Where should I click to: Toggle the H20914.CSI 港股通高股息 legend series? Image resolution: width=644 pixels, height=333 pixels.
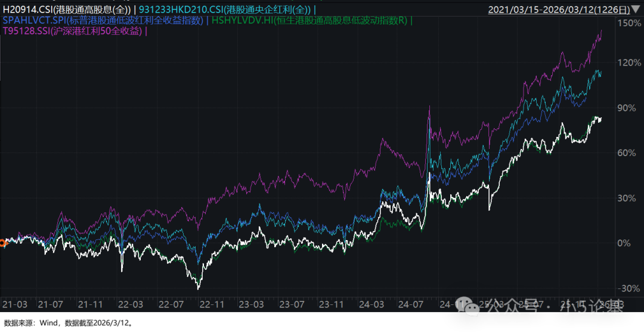(66, 10)
